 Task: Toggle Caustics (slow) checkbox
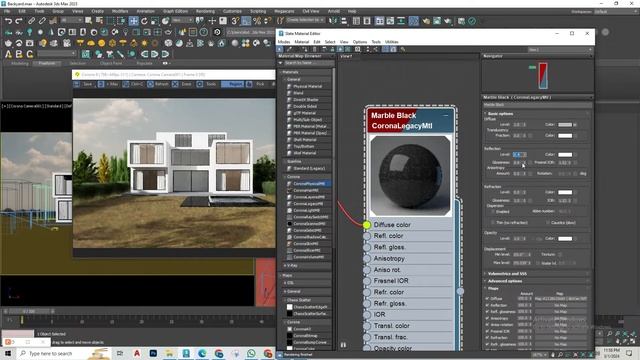coord(547,222)
